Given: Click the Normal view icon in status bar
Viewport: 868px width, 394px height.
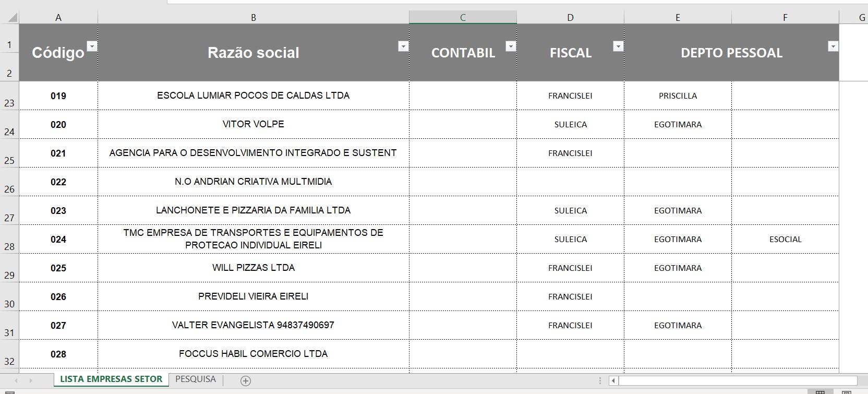Looking at the screenshot, I should [x=820, y=392].
